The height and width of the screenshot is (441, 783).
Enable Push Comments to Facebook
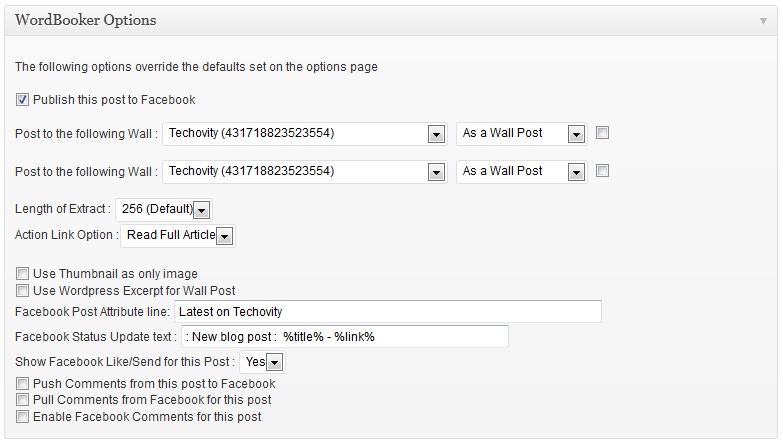[x=22, y=384]
